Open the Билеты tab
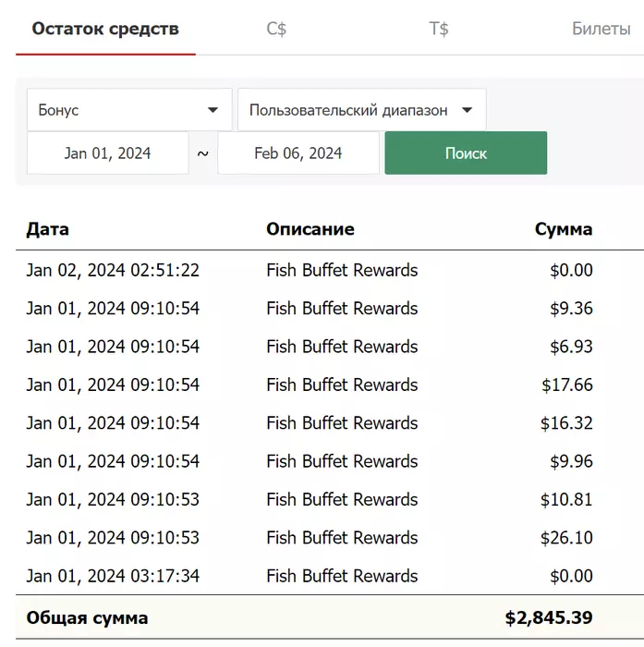The height and width of the screenshot is (647, 644). pos(601,29)
